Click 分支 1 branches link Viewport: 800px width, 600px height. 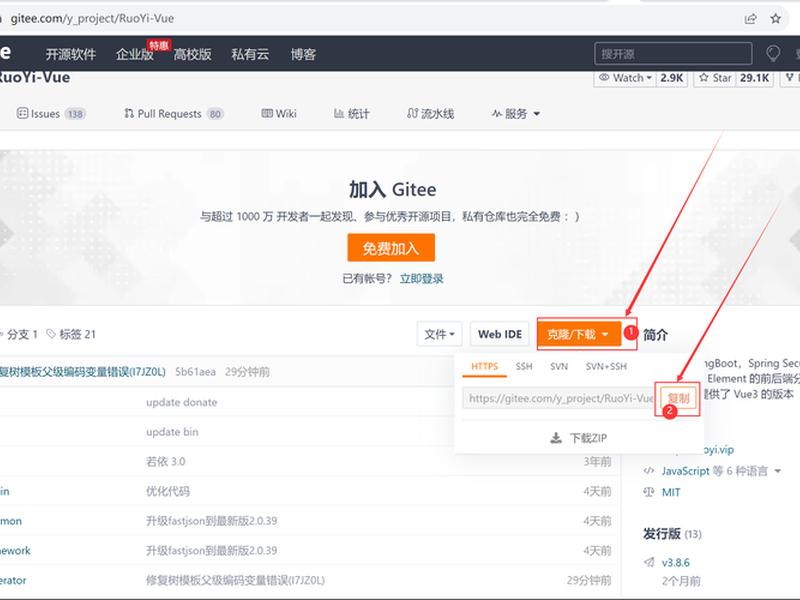pyautogui.click(x=19, y=334)
